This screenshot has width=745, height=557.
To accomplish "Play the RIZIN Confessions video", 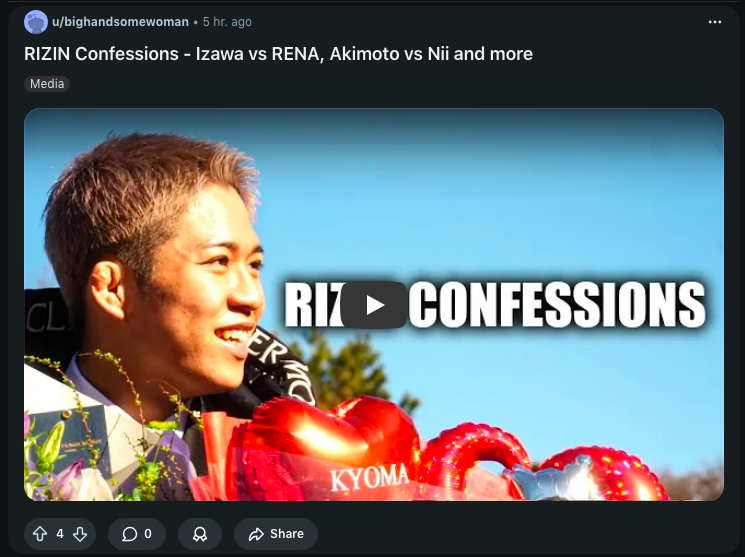I will (374, 305).
